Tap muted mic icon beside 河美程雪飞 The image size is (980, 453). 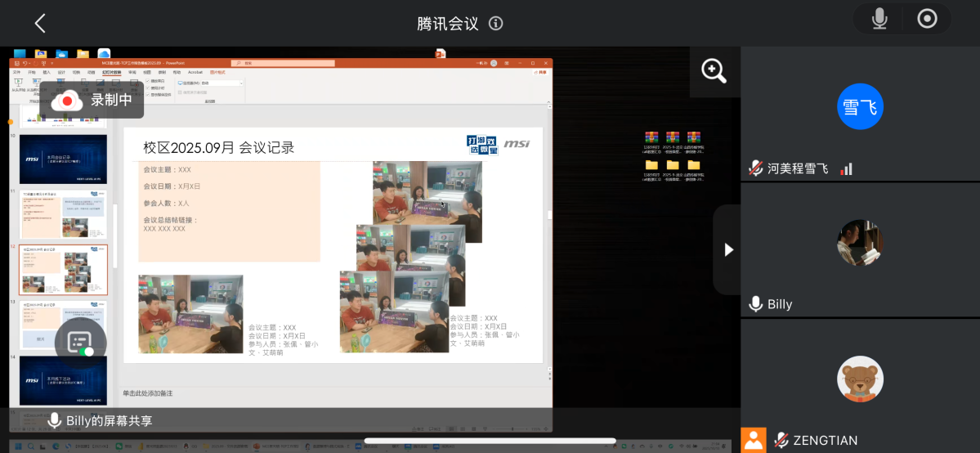(x=756, y=168)
